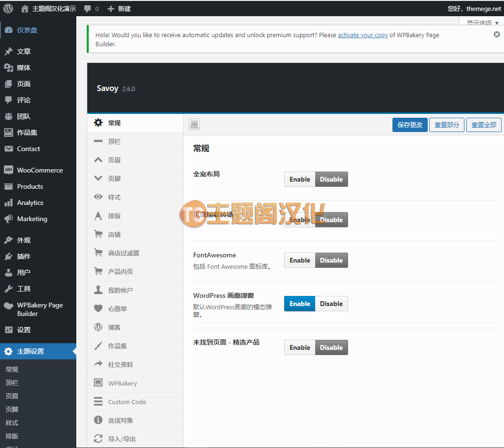The image size is (504, 448).
Task: Disable WordPress 画廊弹窗
Action: pos(331,304)
